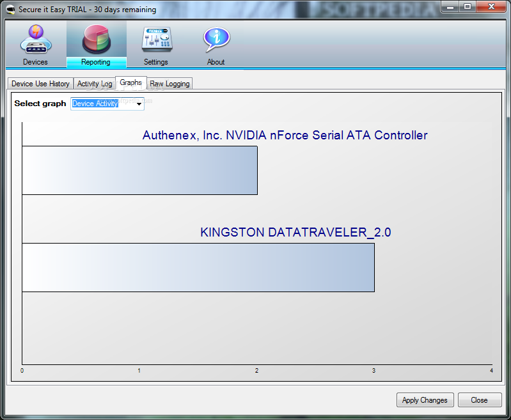Click axis value 4

point(491,371)
